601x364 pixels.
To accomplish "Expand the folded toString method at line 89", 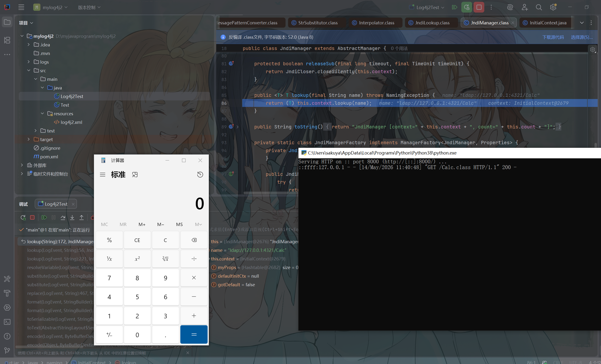I will tap(237, 127).
